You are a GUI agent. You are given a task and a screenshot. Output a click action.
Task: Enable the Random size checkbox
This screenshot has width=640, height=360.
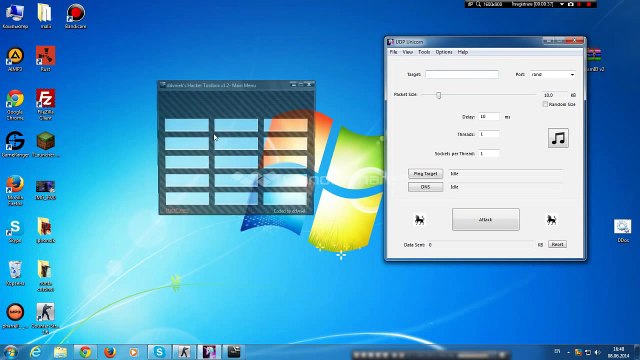click(545, 104)
